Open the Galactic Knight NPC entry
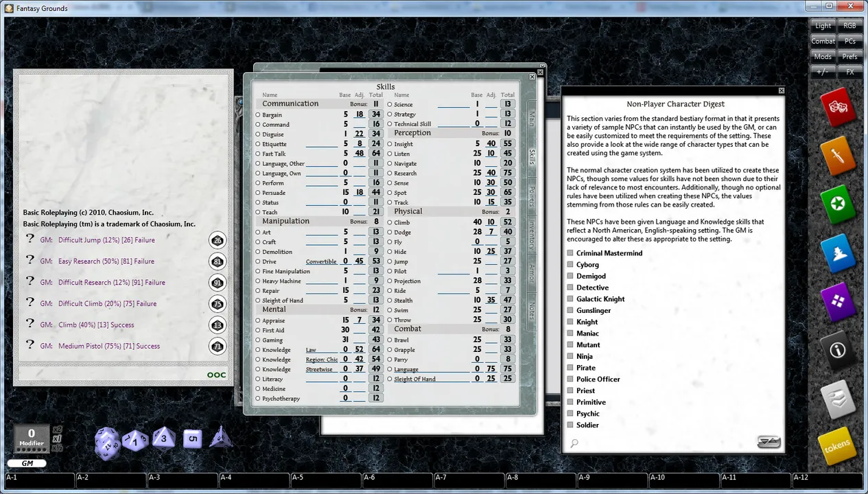Viewport: 868px width, 494px height. tap(600, 299)
